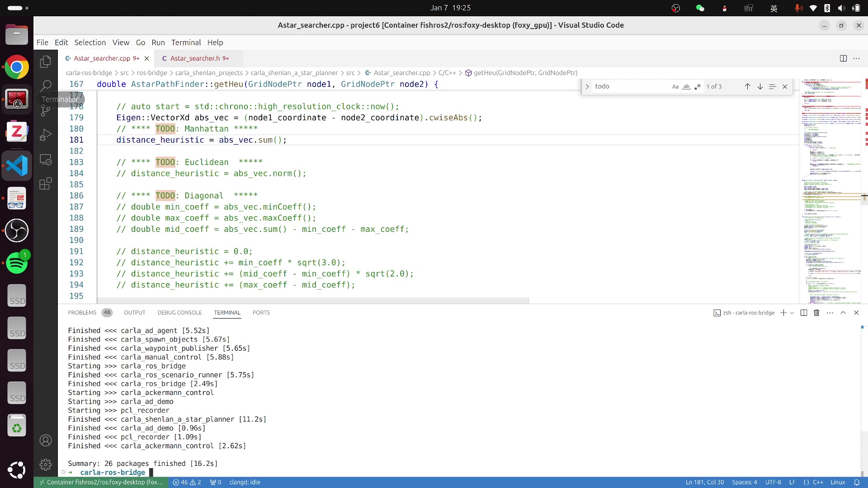The height and width of the screenshot is (488, 868).
Task: Toggle Match Case in find widget
Action: 675,86
